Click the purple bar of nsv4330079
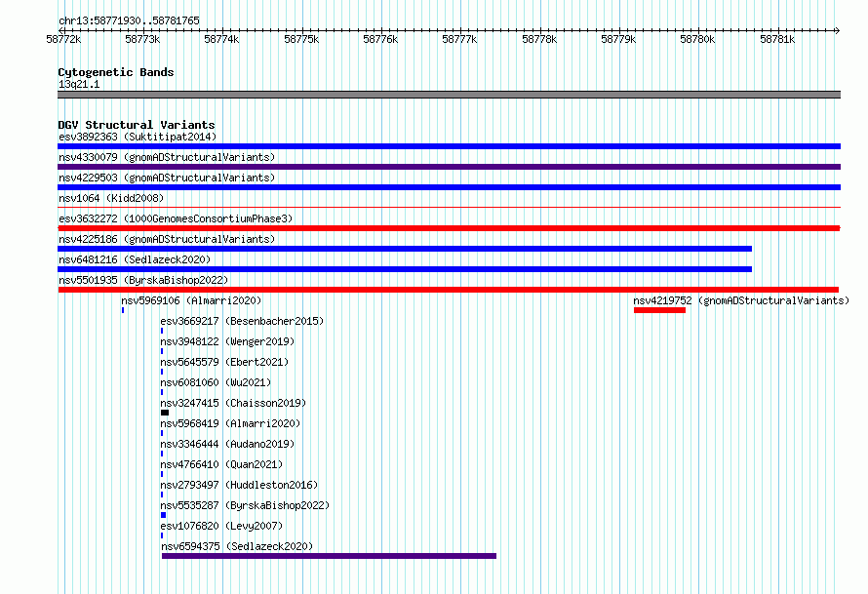 [x=449, y=167]
